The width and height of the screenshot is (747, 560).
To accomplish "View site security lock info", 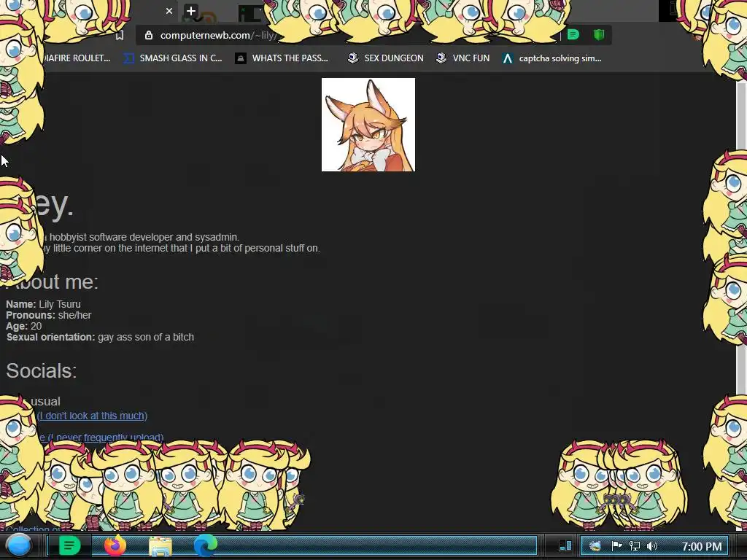I will point(149,35).
